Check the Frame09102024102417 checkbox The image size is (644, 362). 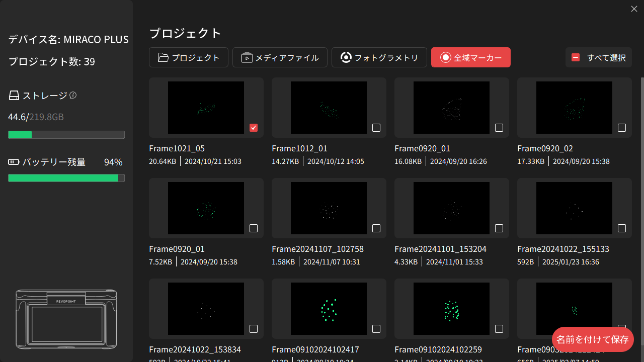376,329
